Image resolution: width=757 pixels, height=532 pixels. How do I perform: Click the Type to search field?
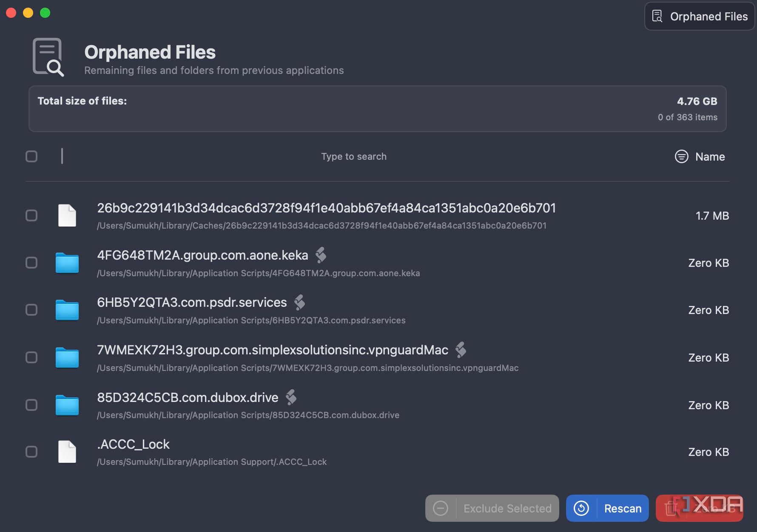pyautogui.click(x=353, y=156)
